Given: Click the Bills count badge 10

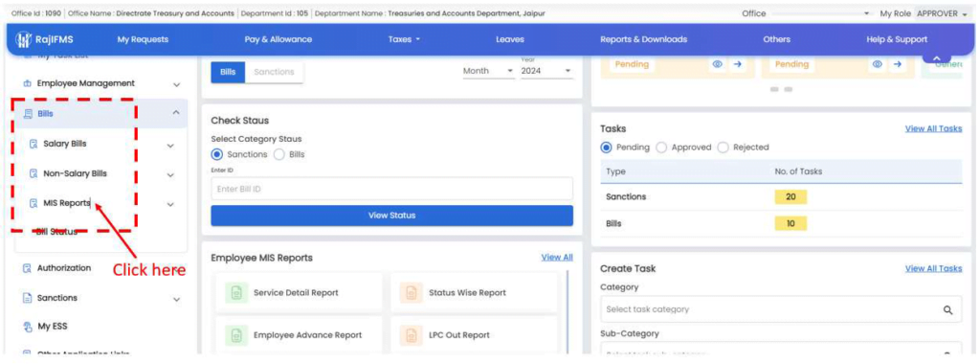Looking at the screenshot, I should [791, 223].
